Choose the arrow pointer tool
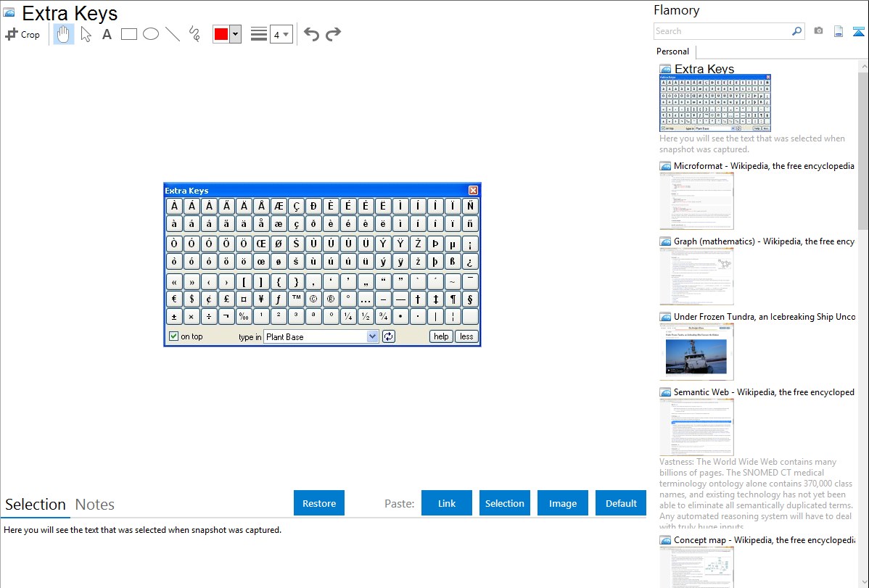The height and width of the screenshot is (588, 869). coord(86,34)
